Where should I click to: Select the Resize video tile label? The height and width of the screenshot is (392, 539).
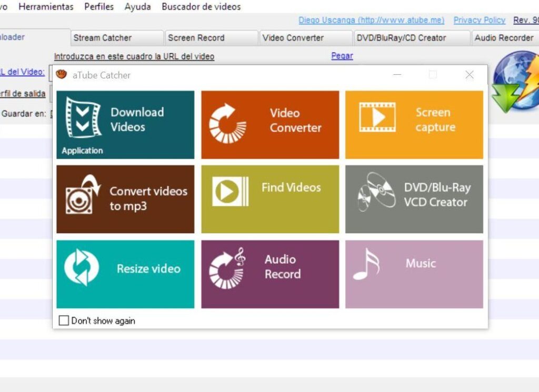coord(148,268)
